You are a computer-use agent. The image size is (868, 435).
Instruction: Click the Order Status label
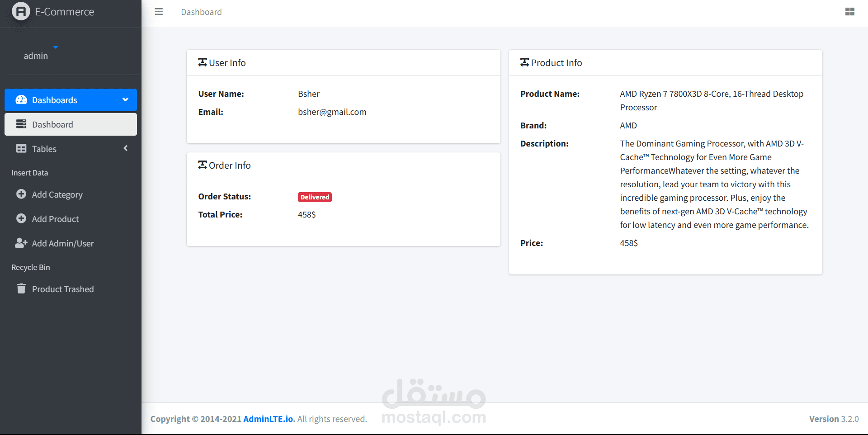coord(225,197)
